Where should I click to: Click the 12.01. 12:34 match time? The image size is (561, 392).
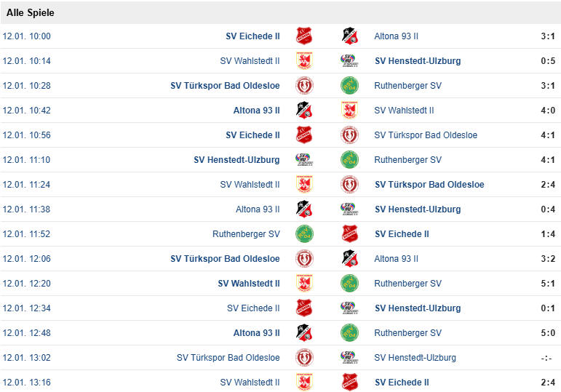coord(27,308)
